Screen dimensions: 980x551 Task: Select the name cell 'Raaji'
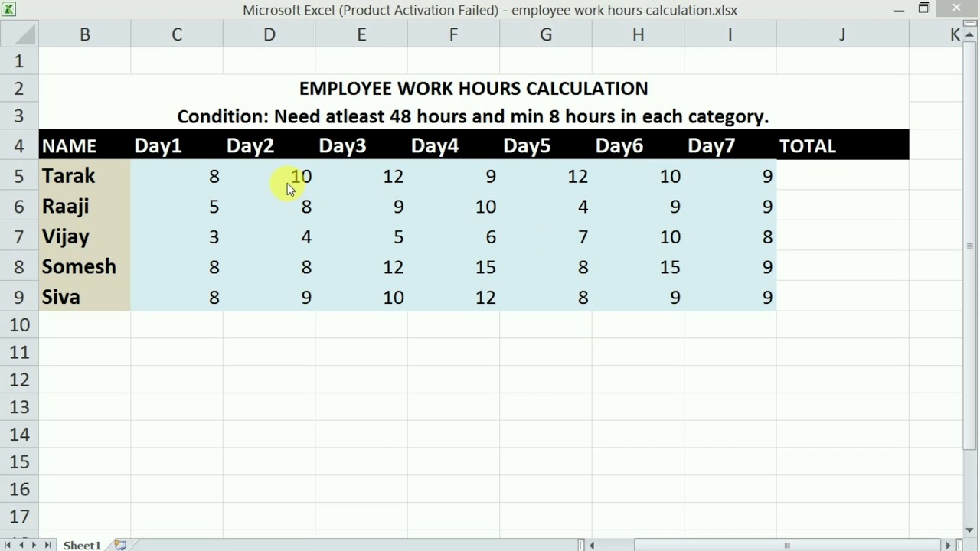tap(84, 206)
